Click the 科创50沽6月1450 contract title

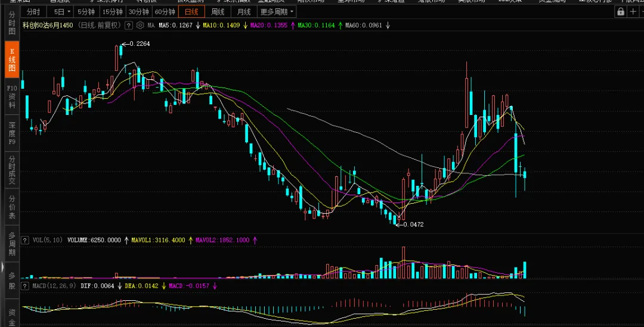tap(48, 26)
